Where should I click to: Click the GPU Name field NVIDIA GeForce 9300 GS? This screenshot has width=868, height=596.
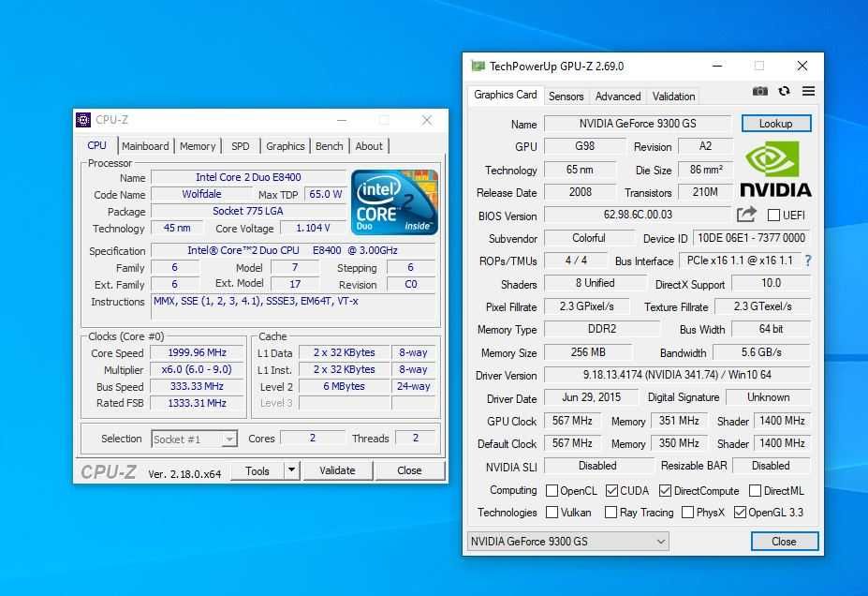[x=638, y=124]
